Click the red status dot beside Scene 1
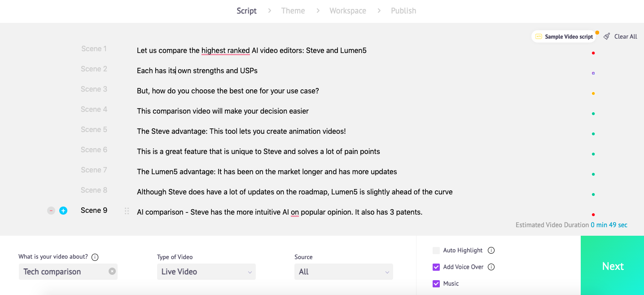This screenshot has height=295, width=644. pos(593,53)
